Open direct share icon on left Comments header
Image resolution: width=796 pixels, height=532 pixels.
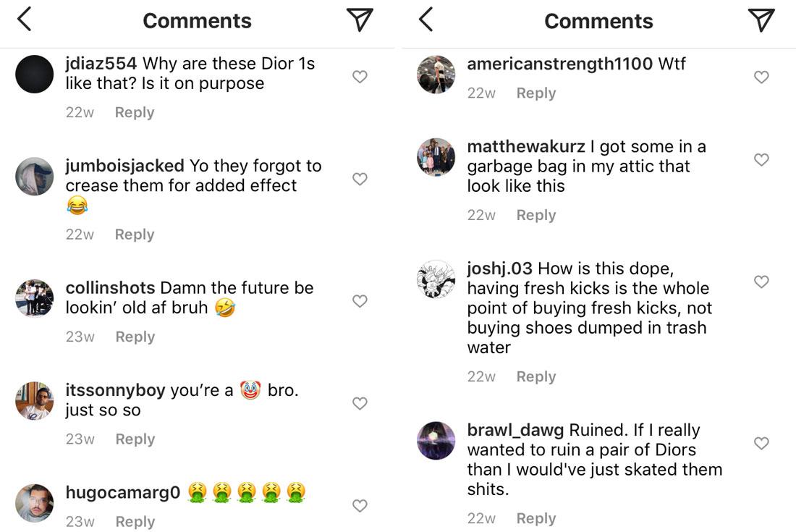[x=360, y=20]
